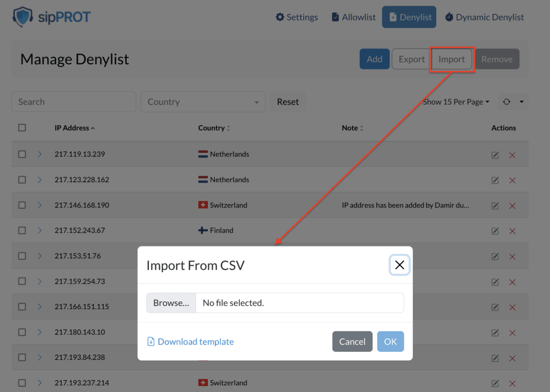Toggle the select-all checkbox in header
Screen dimensions: 550x392
click(x=22, y=128)
